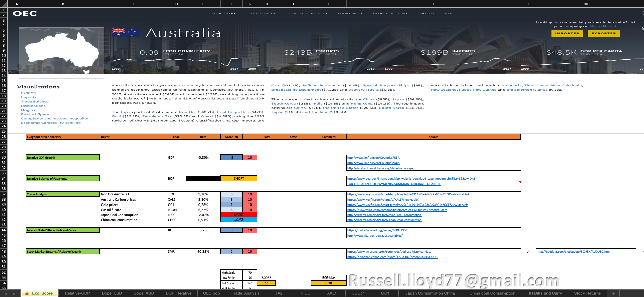Open the rba.gov.au statistics tables link

coord(375,236)
